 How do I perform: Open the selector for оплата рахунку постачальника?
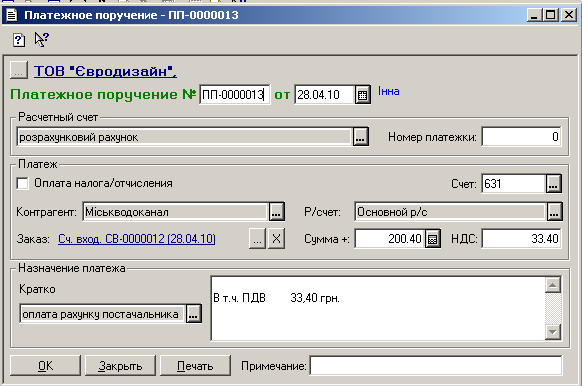click(193, 314)
